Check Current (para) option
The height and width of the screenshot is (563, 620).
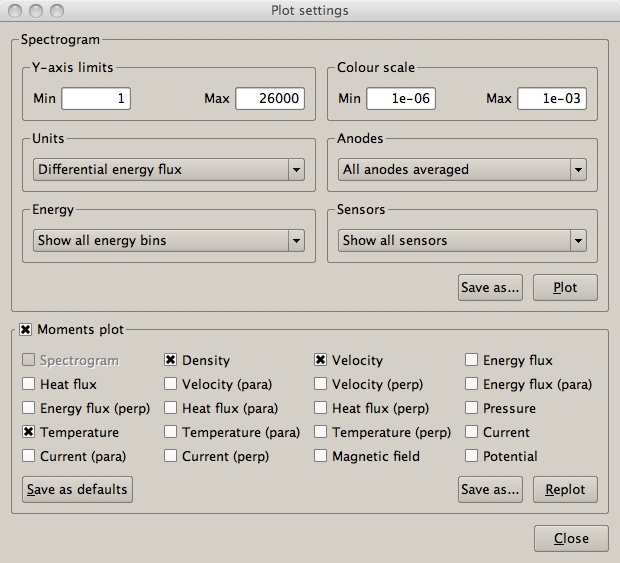coord(28,456)
